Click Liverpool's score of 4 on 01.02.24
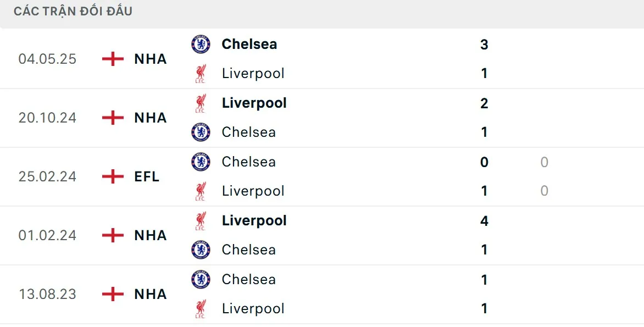The width and height of the screenshot is (644, 327). [484, 220]
